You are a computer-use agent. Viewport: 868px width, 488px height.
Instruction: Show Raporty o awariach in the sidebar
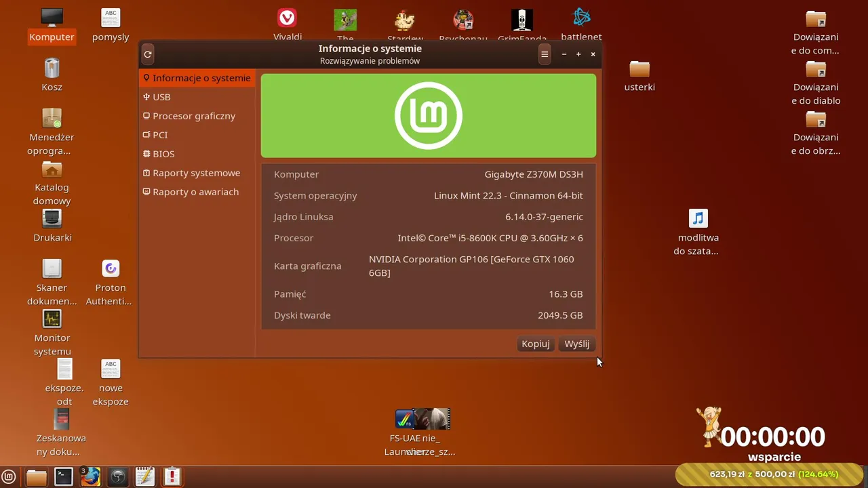pos(197,192)
